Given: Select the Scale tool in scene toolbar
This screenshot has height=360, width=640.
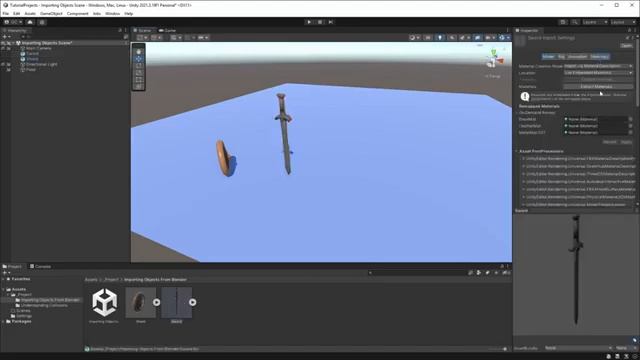Looking at the screenshot, I should (x=139, y=73).
